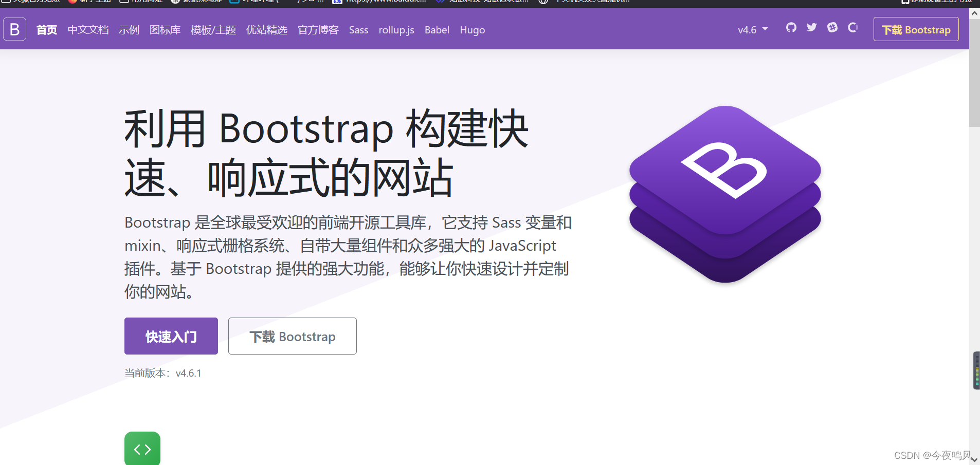This screenshot has height=465, width=980.
Task: Click the 当前版本: v4.6.1 text
Action: pos(163,373)
